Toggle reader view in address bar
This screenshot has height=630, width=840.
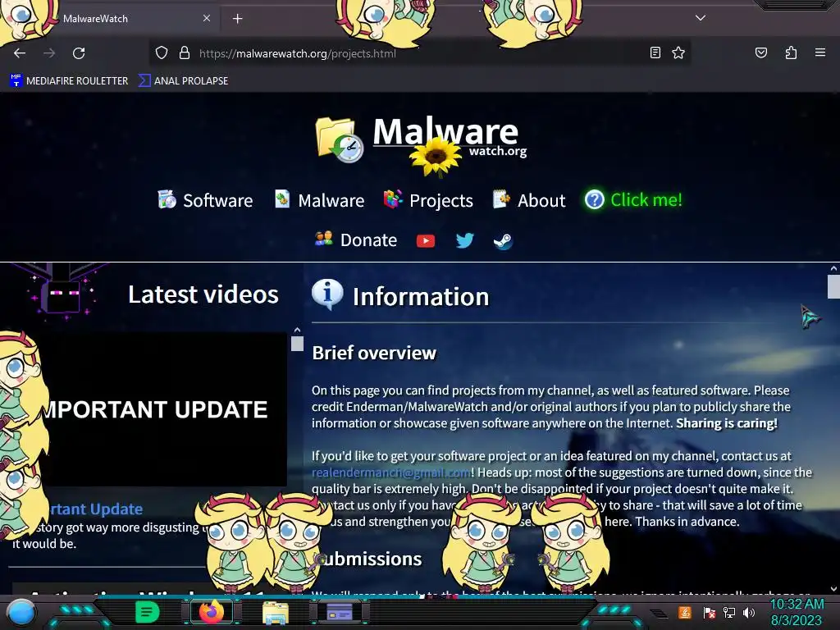(x=655, y=52)
